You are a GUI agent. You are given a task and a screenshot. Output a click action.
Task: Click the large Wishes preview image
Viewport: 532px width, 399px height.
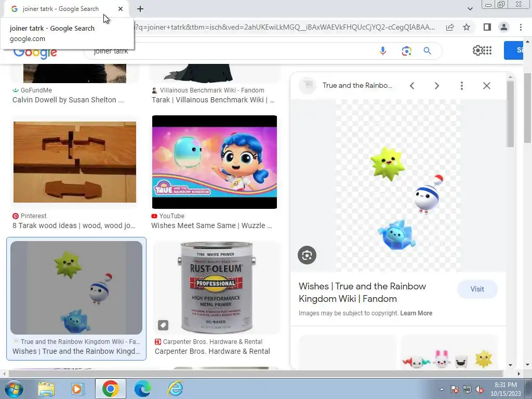(x=398, y=185)
